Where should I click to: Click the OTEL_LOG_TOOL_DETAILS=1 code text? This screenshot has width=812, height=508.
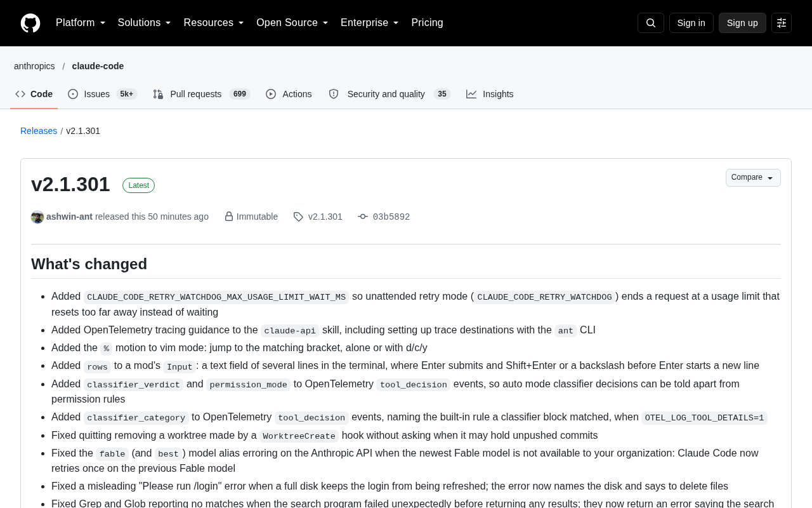coord(704,418)
